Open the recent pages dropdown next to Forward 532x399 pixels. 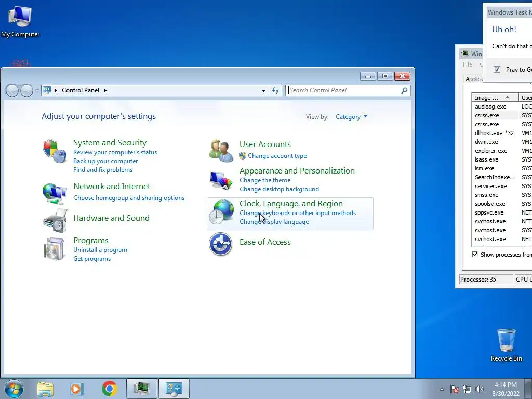(37, 91)
